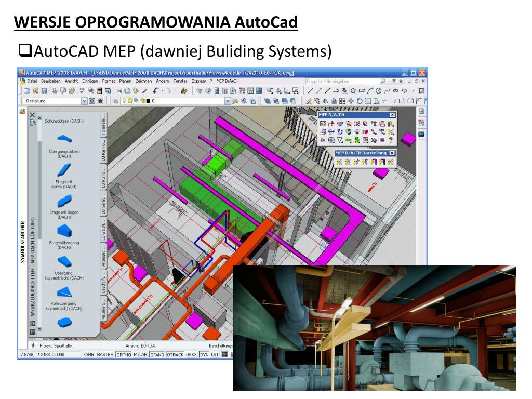This screenshot has height=399, width=532.
Task: Click the layer on/off lightbulb icon
Action: [x=124, y=101]
